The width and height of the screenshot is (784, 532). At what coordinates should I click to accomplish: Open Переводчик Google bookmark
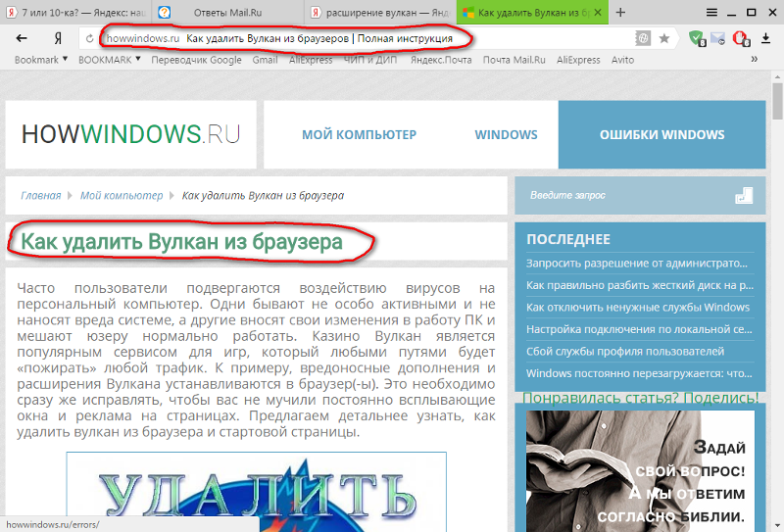pyautogui.click(x=196, y=60)
